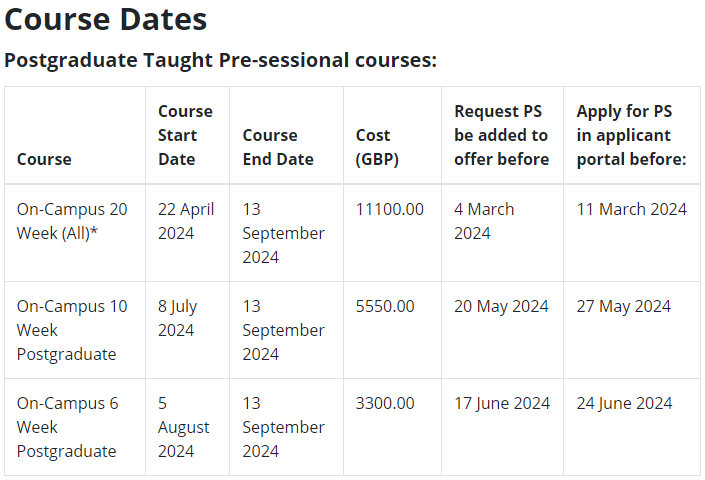705x480 pixels.
Task: Click the Course Start Date header
Action: pos(185,135)
